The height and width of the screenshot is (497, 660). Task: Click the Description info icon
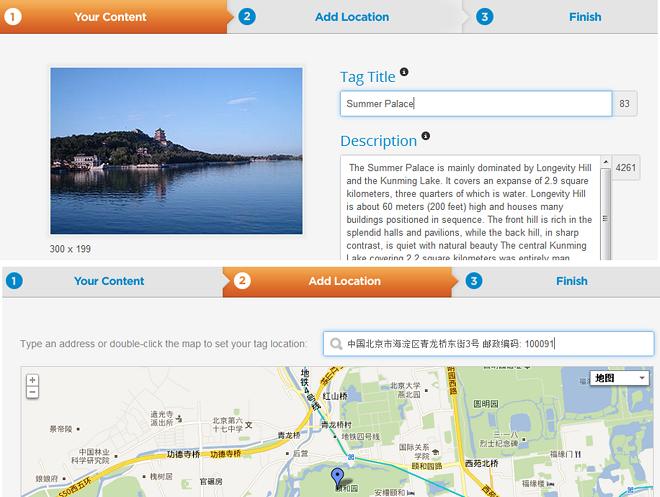pos(426,136)
